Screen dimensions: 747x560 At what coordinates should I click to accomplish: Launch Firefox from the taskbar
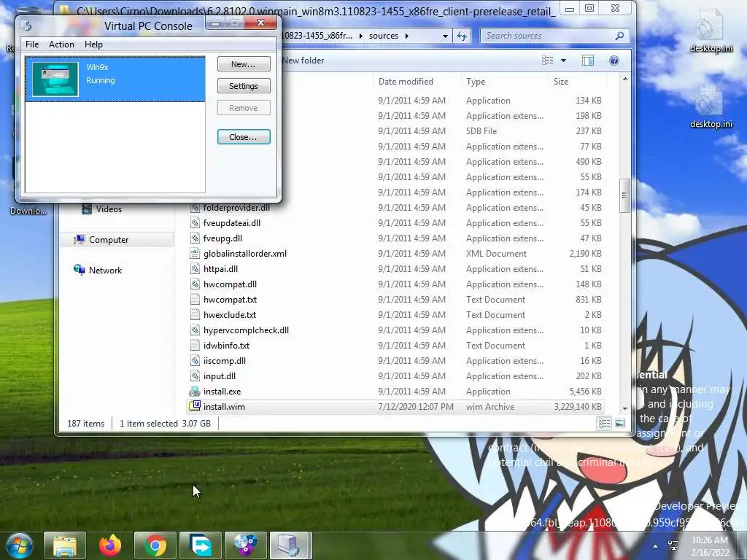pyautogui.click(x=110, y=545)
